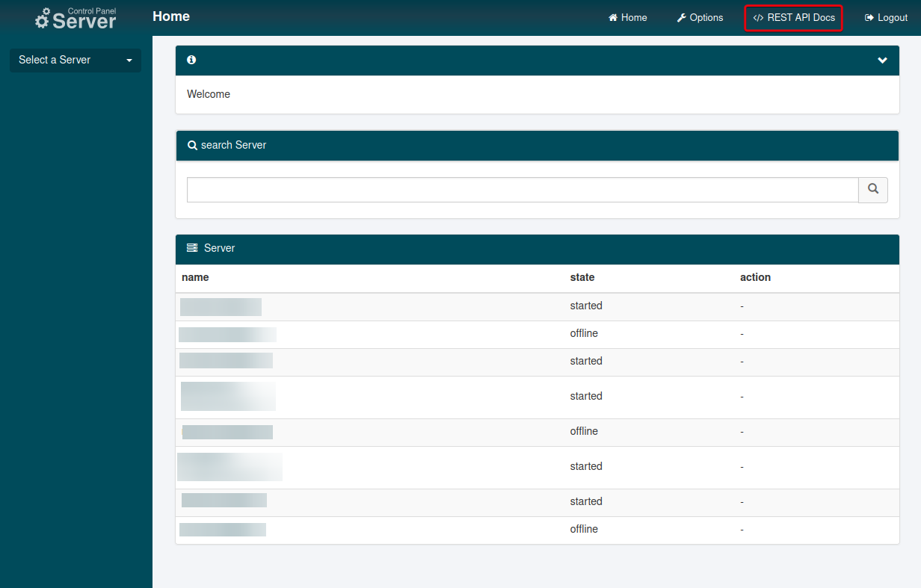Click the caret arrow in Select a Server
This screenshot has width=921, height=588.
(129, 61)
